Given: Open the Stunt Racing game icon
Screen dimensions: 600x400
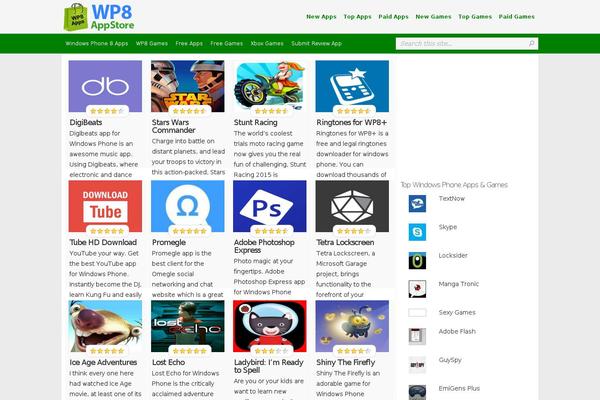Looking at the screenshot, I should (x=270, y=86).
